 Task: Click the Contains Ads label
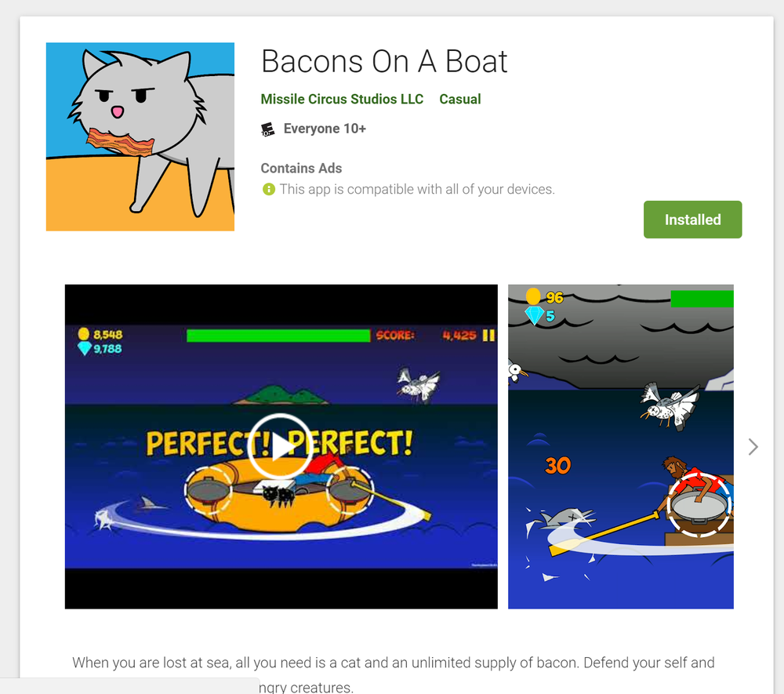tap(301, 169)
